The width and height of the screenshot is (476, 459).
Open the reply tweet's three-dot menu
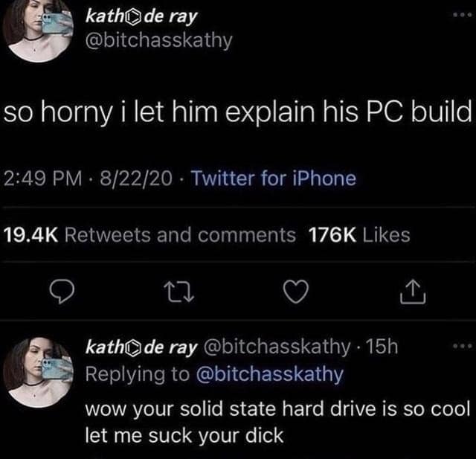click(x=463, y=345)
